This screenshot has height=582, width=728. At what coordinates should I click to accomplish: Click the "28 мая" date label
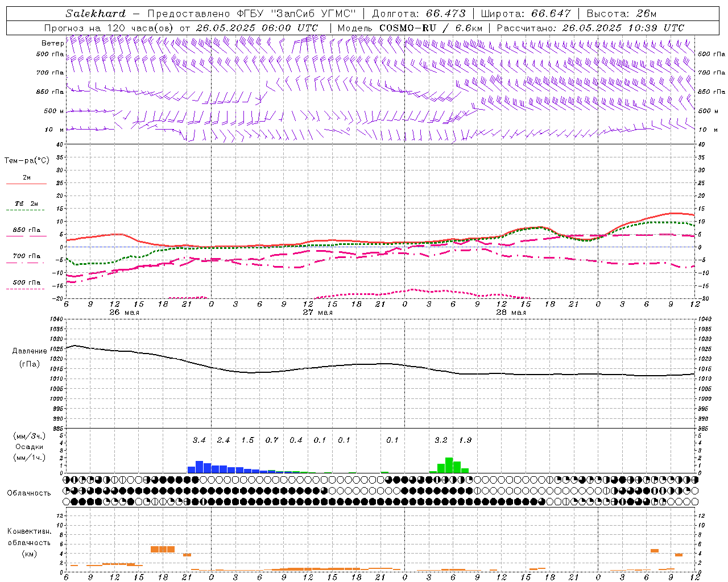click(511, 313)
